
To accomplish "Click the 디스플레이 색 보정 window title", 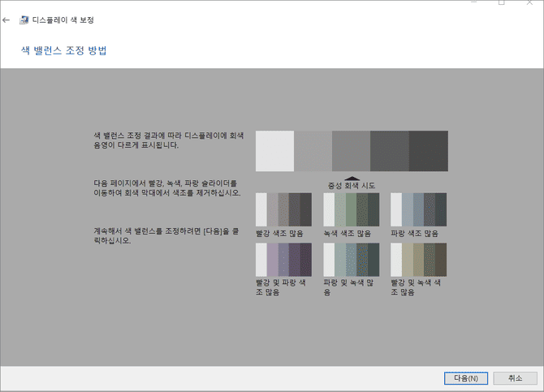I will click(63, 20).
